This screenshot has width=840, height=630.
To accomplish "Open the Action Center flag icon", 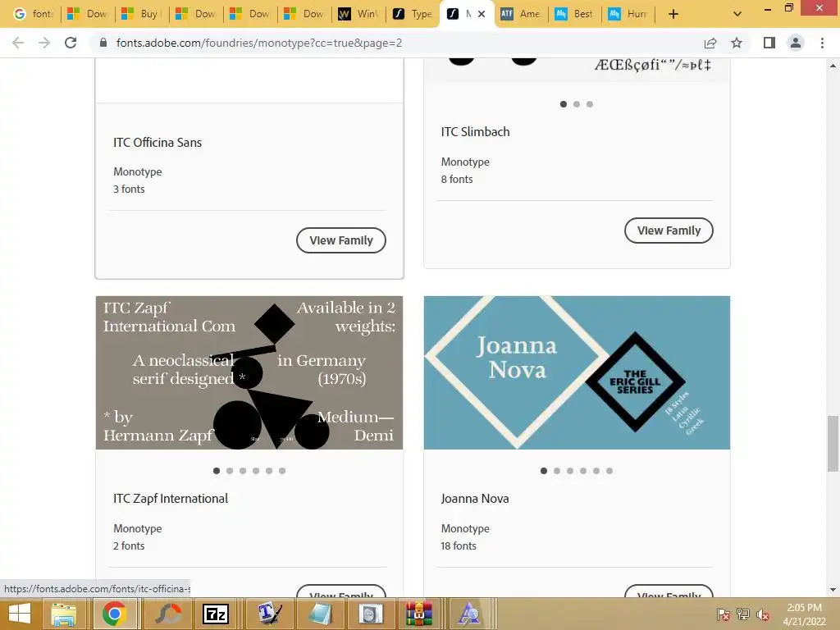I will 724,614.
